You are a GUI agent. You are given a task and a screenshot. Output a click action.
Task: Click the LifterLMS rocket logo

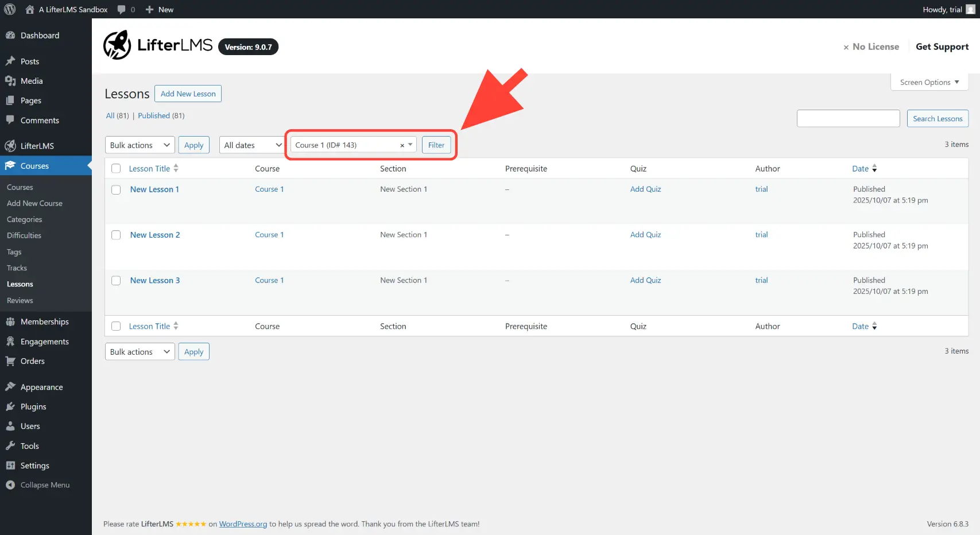tap(117, 45)
